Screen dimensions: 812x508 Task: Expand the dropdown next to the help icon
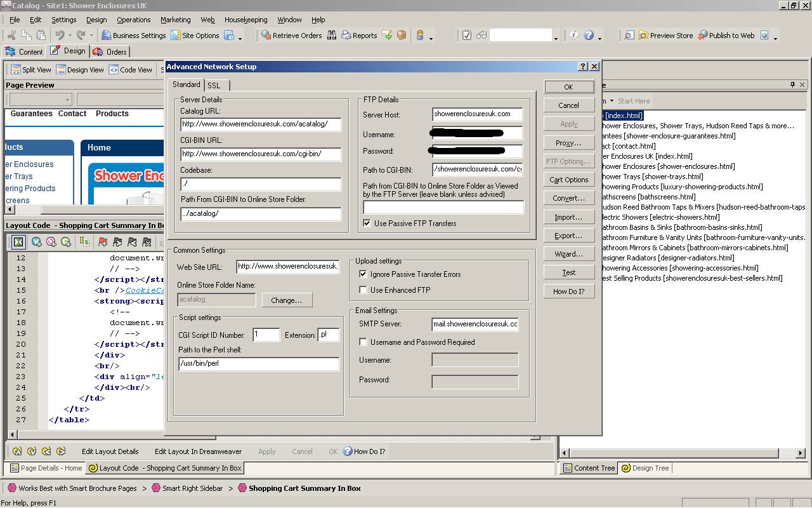(600, 37)
